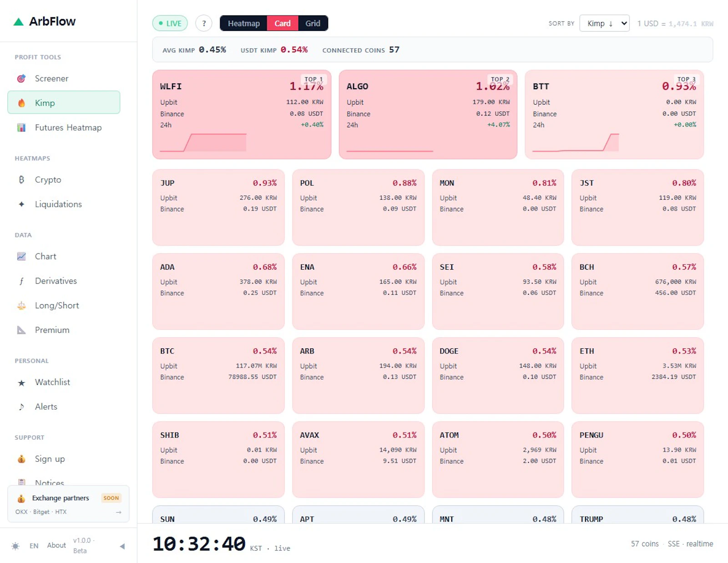Click the Crypto bitcoin symbol icon

21,180
